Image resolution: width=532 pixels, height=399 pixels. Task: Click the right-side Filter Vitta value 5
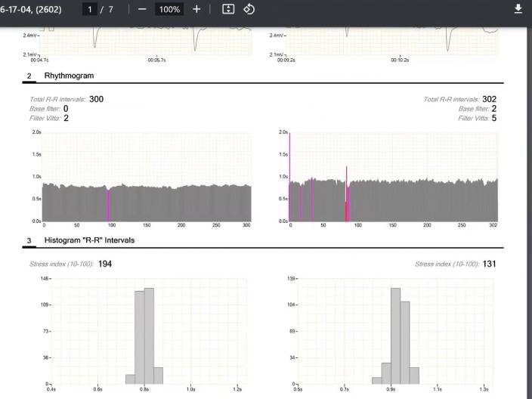point(493,118)
